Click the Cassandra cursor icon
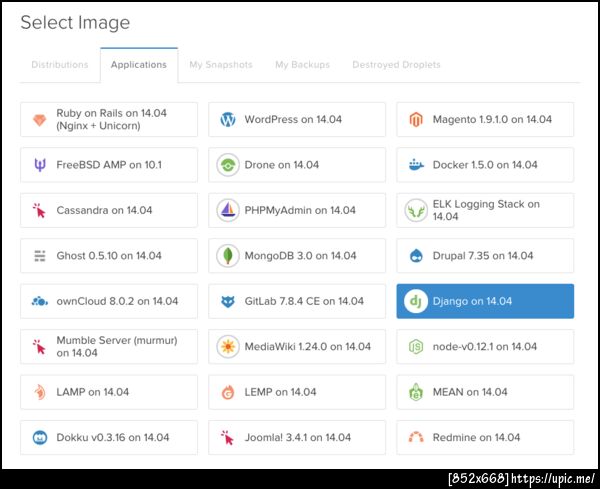This screenshot has height=489, width=600. (39, 210)
